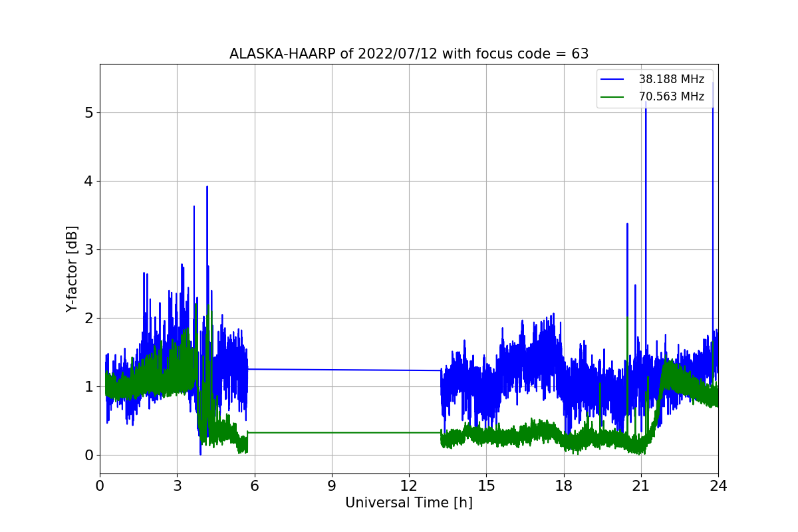This screenshot has width=798, height=532.
Task: Click the Y-factor [dB] axis label
Action: click(72, 269)
